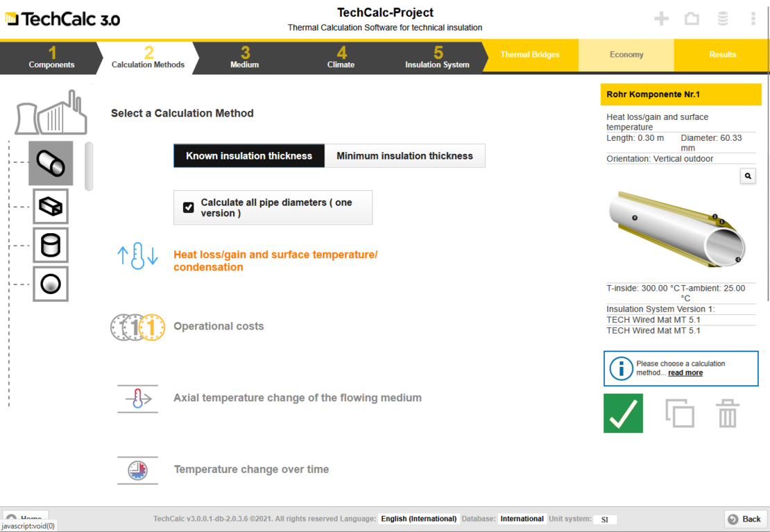Screen dimensions: 770x532
Task: Open the Economy tab
Action: click(x=626, y=55)
